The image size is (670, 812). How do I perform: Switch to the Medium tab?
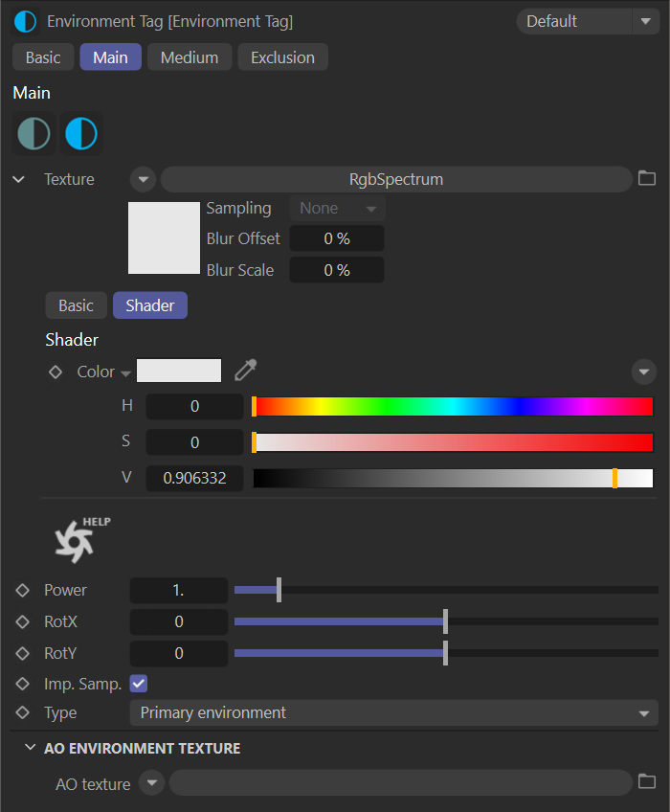(190, 57)
